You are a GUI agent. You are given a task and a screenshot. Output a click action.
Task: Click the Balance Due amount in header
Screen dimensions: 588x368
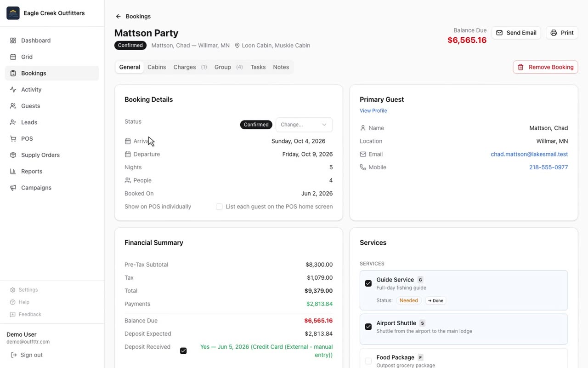pyautogui.click(x=467, y=40)
